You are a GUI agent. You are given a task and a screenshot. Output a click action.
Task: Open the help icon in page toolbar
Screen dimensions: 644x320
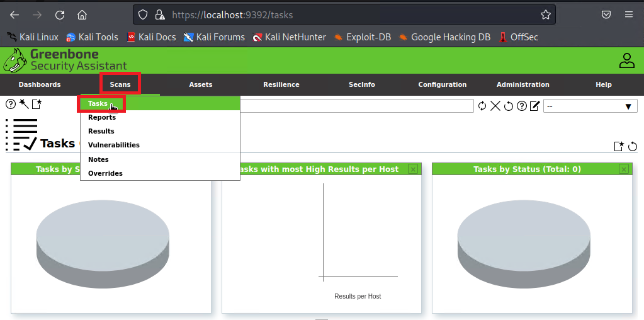tap(11, 105)
